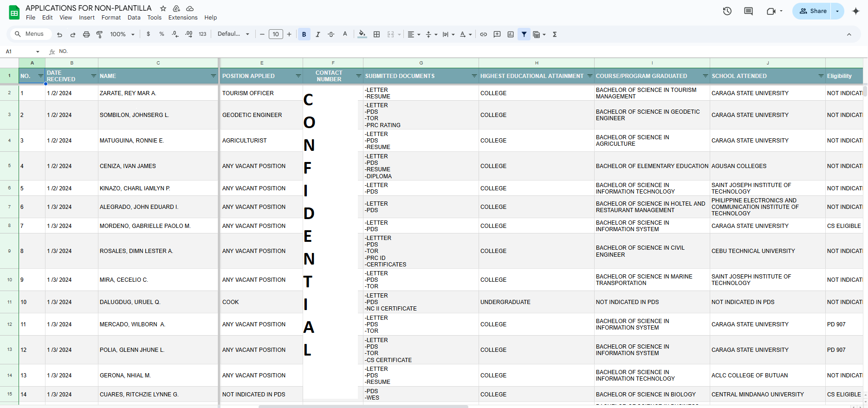868x408 pixels.
Task: Star this document
Action: (163, 8)
